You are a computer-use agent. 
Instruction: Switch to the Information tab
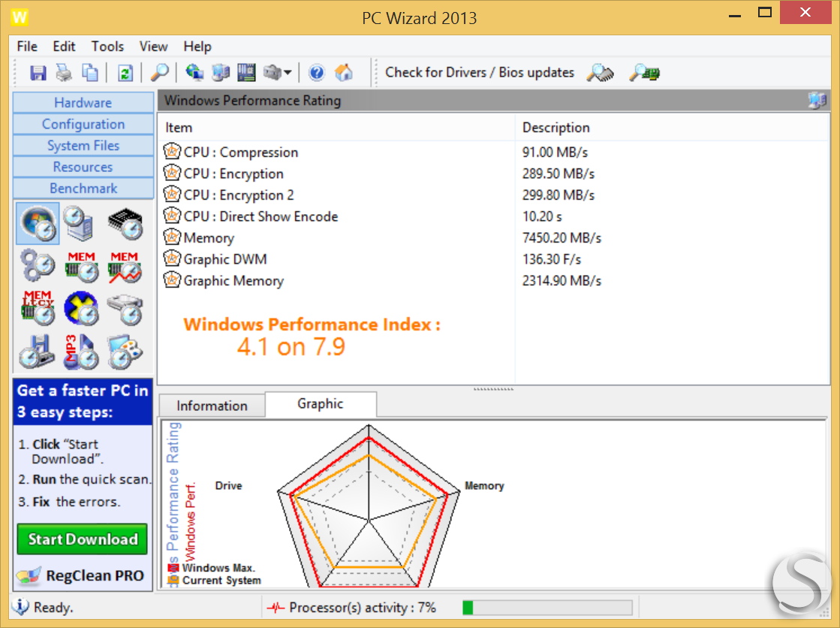click(212, 406)
